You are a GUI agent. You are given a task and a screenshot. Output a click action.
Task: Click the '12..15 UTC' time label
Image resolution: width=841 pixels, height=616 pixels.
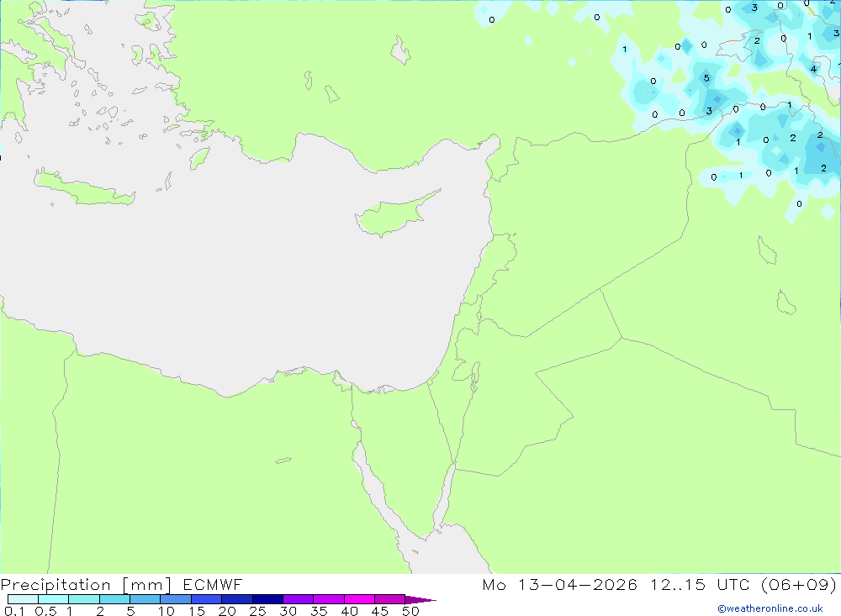(700, 584)
